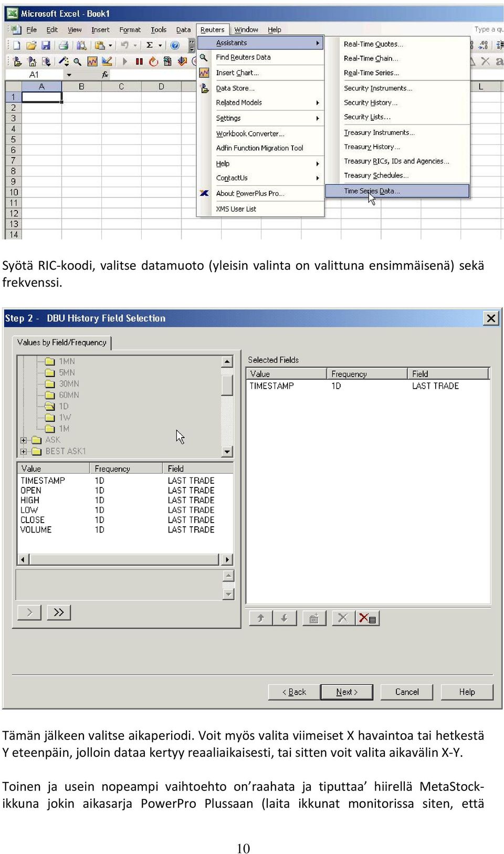Click the tree list scroll down arrow

(227, 452)
